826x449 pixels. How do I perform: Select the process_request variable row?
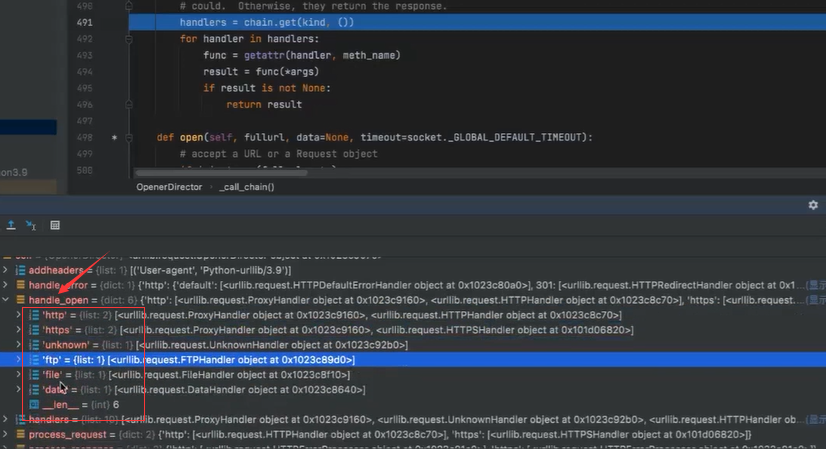pos(413,434)
